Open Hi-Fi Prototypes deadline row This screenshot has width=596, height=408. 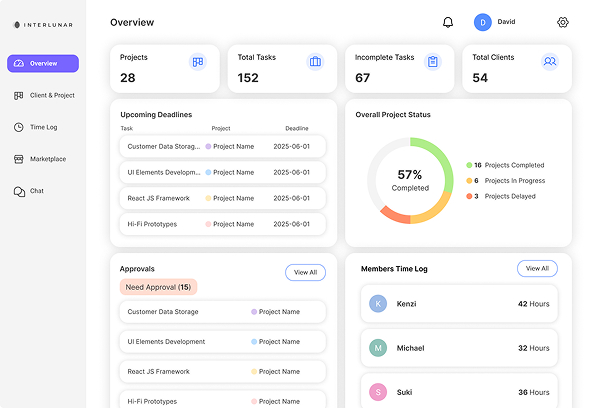(x=223, y=224)
